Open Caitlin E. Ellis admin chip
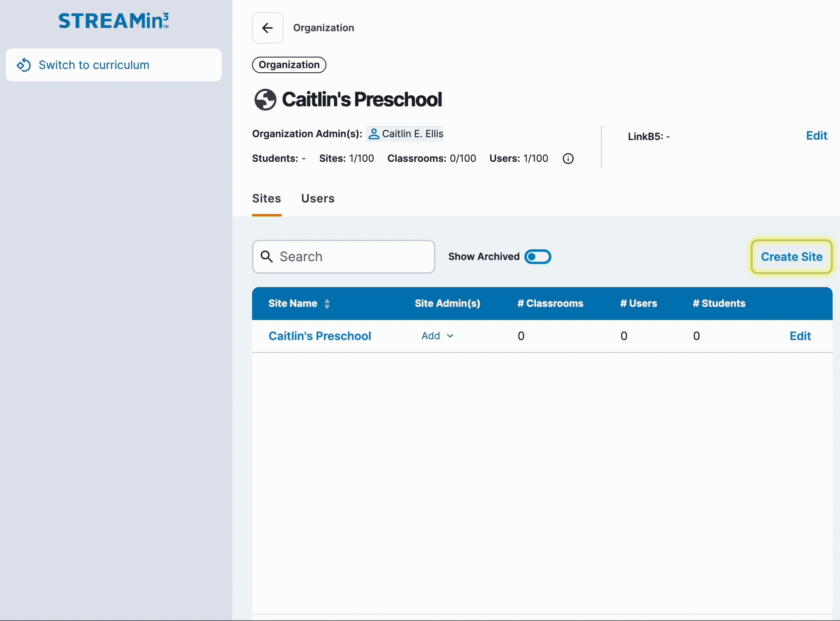The image size is (840, 621). click(405, 134)
